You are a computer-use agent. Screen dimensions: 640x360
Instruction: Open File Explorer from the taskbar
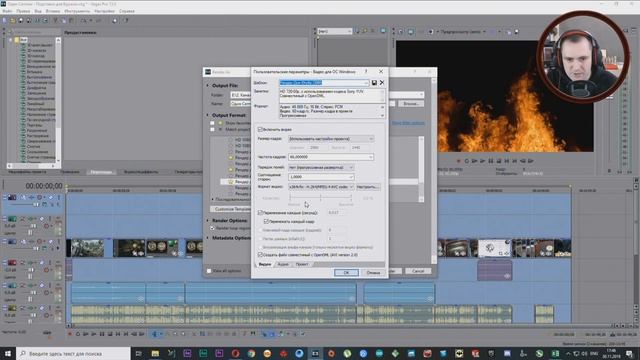(x=155, y=353)
